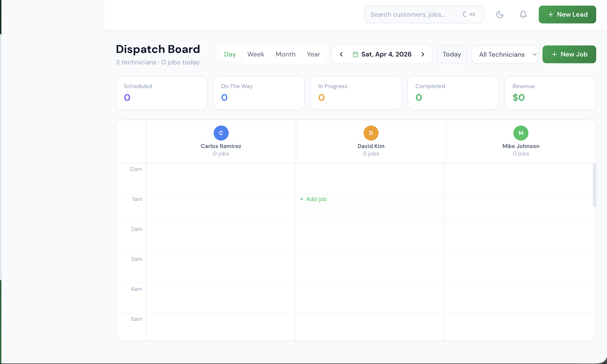
Task: Switch to Week view
Action: pos(255,54)
